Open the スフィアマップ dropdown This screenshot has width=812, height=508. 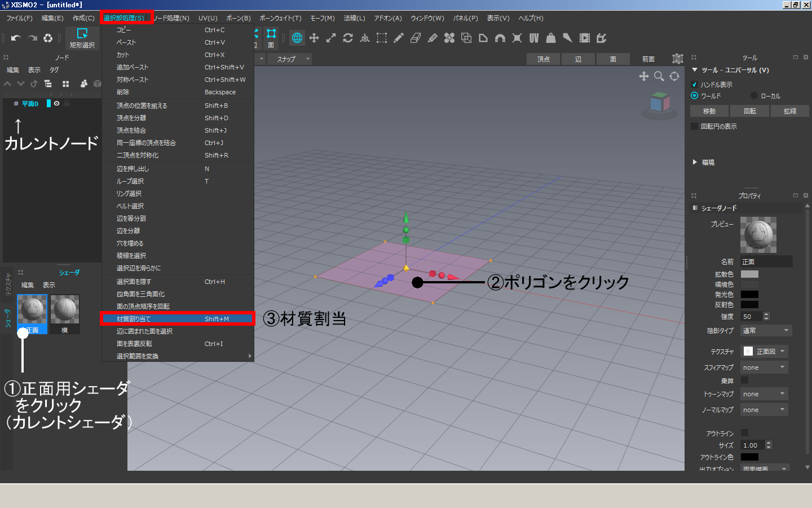click(x=764, y=367)
